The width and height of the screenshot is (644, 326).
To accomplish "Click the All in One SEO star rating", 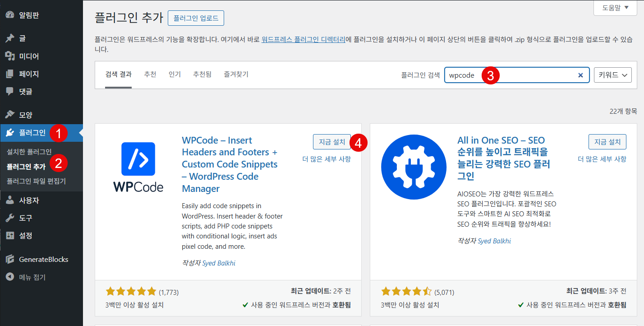I will (406, 291).
